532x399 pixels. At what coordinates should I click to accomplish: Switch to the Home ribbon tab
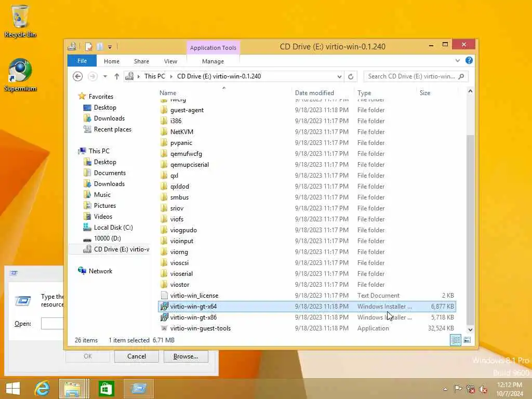tap(112, 61)
